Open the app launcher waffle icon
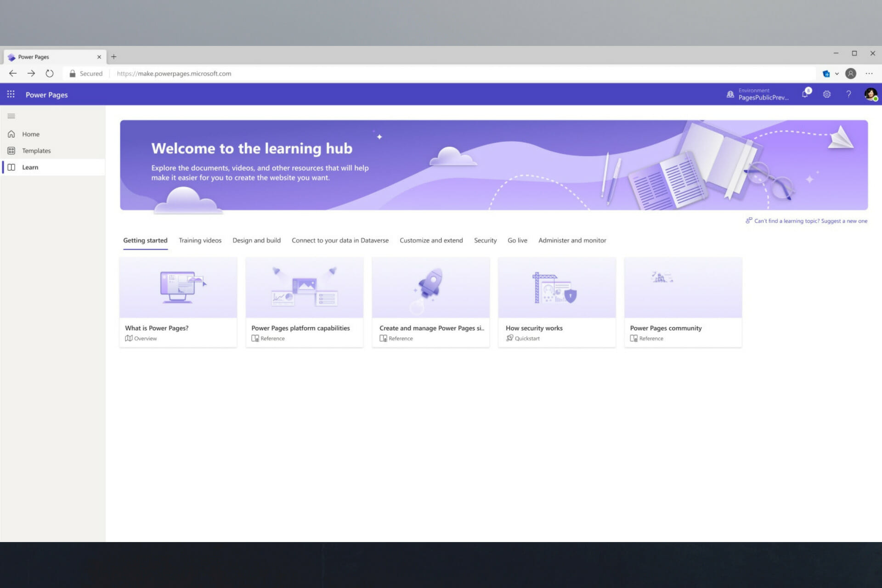The height and width of the screenshot is (588, 882). pos(11,94)
